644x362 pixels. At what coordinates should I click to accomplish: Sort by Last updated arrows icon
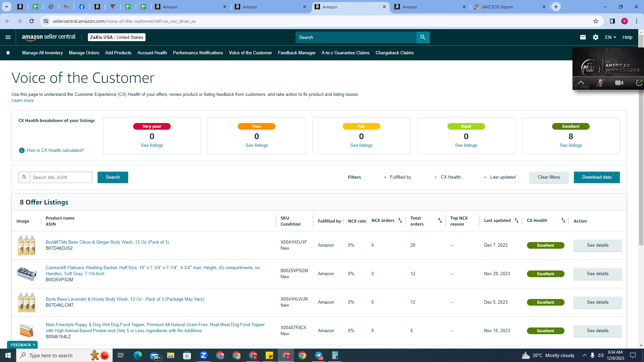[x=517, y=221]
